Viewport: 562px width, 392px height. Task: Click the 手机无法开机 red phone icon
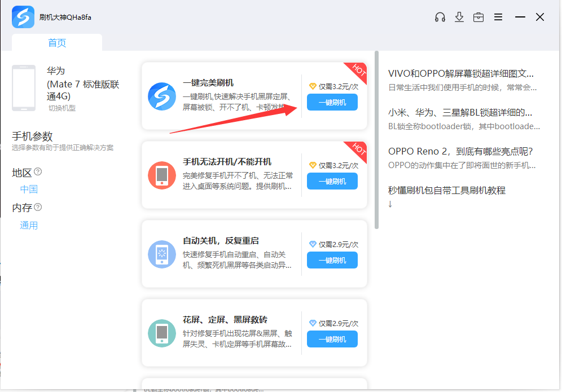click(x=162, y=175)
